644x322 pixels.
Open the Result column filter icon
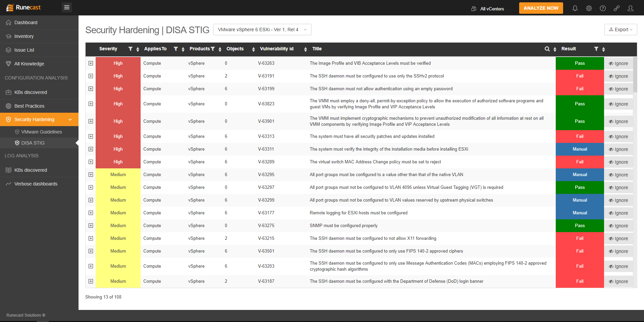596,49
